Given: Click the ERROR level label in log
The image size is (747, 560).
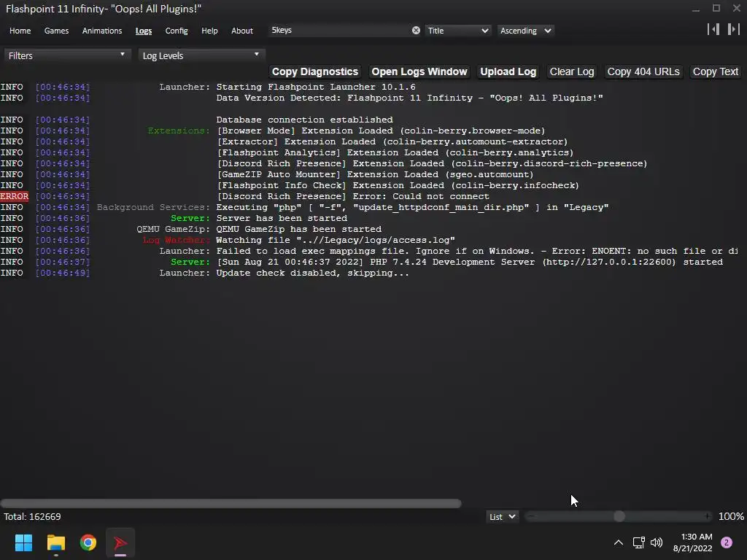Looking at the screenshot, I should click(15, 196).
